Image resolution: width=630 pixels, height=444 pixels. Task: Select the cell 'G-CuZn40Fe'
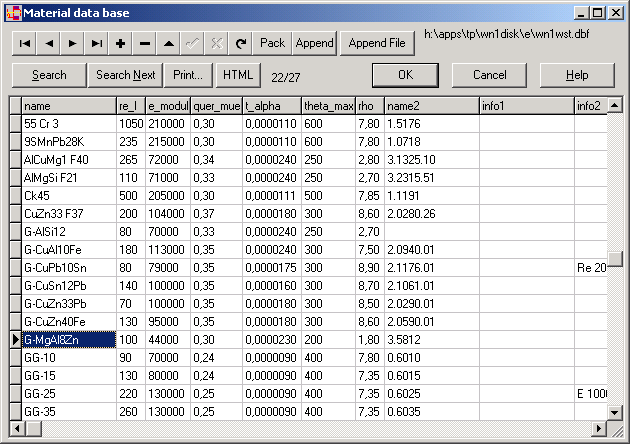click(x=69, y=322)
